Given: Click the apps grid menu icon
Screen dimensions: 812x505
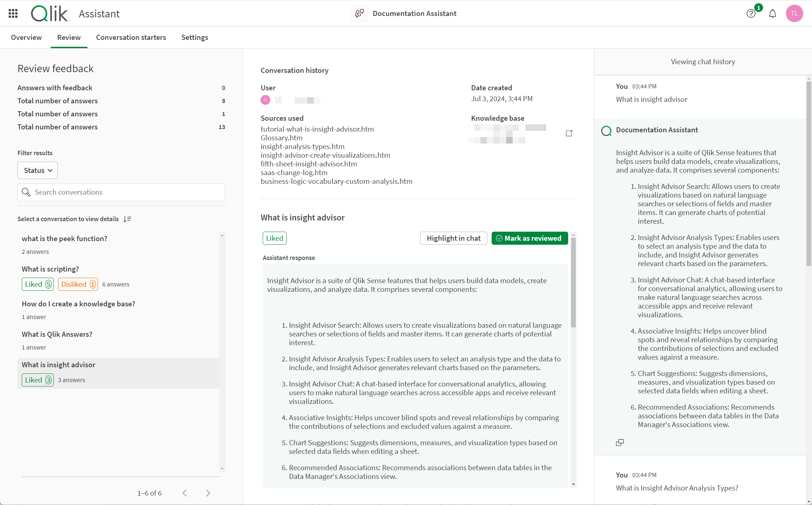Looking at the screenshot, I should click(13, 13).
